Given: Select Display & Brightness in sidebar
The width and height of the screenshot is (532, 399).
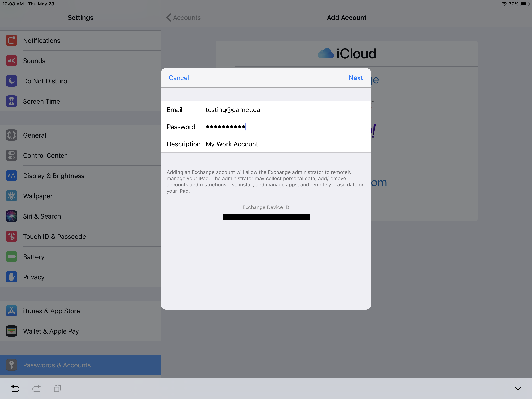Looking at the screenshot, I should point(53,176).
